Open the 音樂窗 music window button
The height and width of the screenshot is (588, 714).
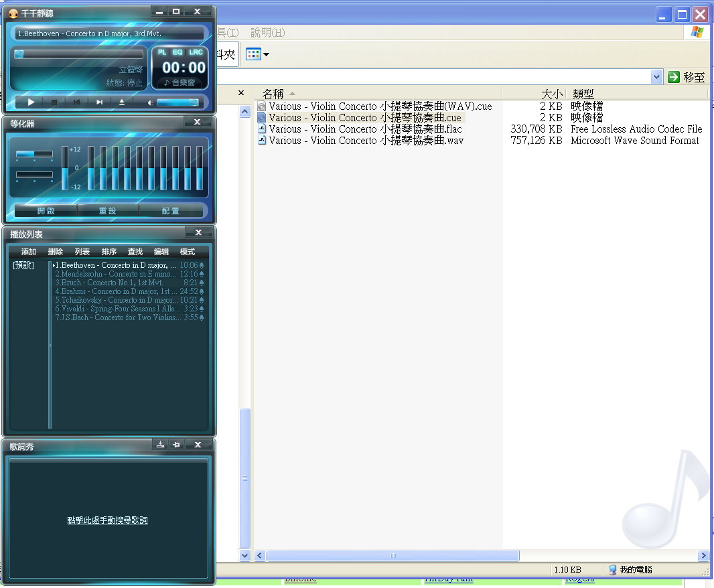pyautogui.click(x=180, y=82)
